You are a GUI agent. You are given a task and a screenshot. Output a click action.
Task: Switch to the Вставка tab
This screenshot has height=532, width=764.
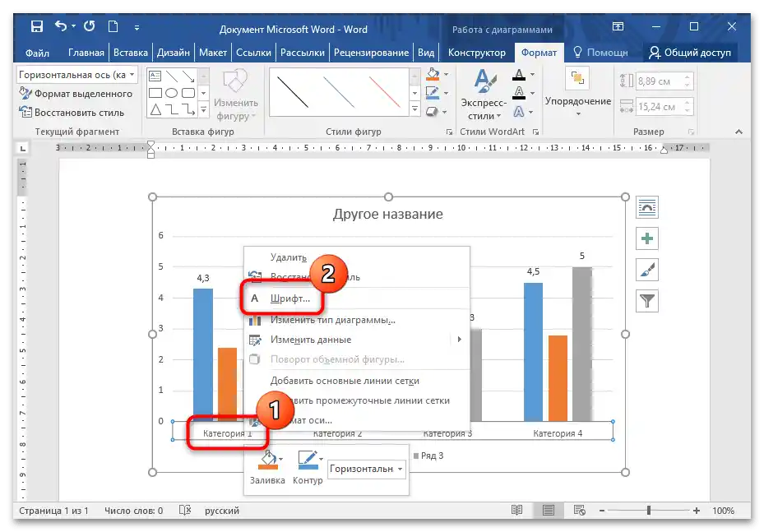tap(131, 53)
